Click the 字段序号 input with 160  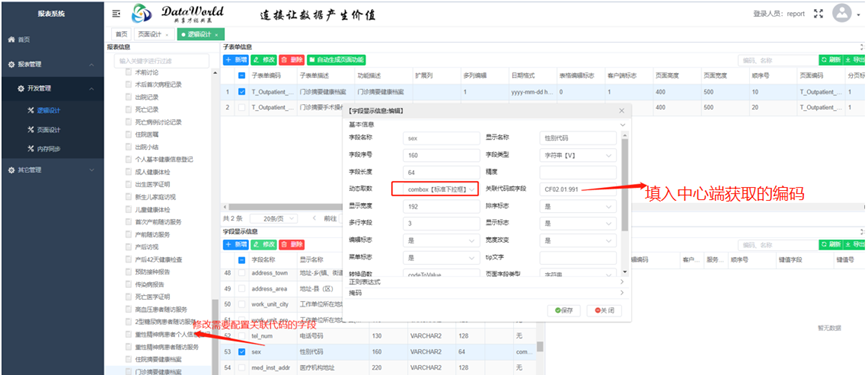click(x=441, y=156)
